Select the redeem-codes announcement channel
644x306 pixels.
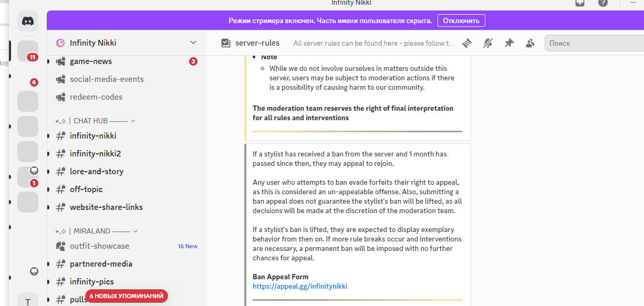96,97
